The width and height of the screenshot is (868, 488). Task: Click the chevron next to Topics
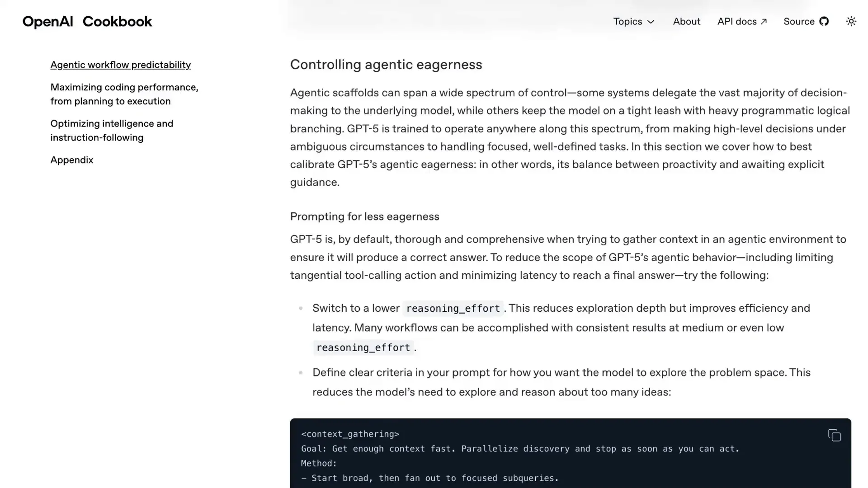click(x=651, y=22)
